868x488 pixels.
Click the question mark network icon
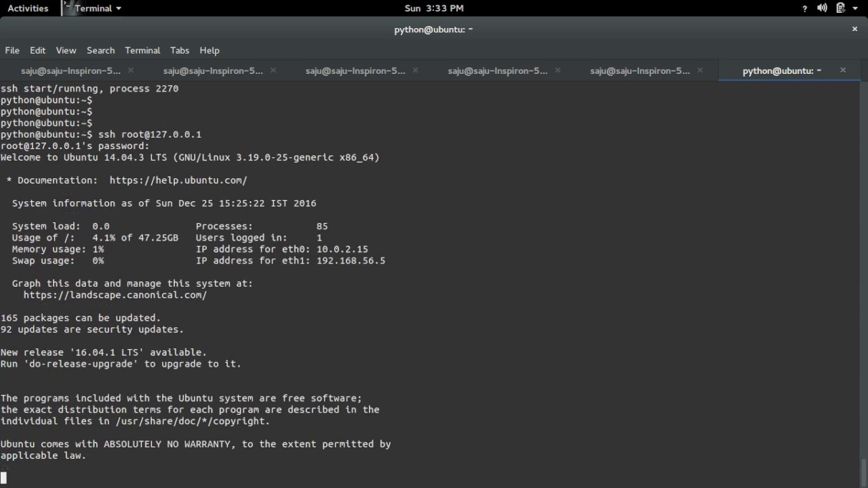pyautogui.click(x=805, y=8)
